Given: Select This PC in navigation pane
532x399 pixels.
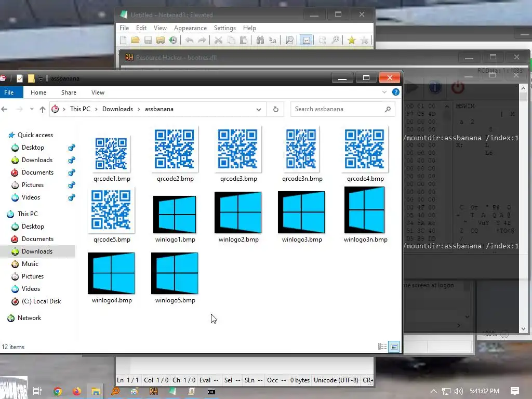Looking at the screenshot, I should [x=28, y=214].
